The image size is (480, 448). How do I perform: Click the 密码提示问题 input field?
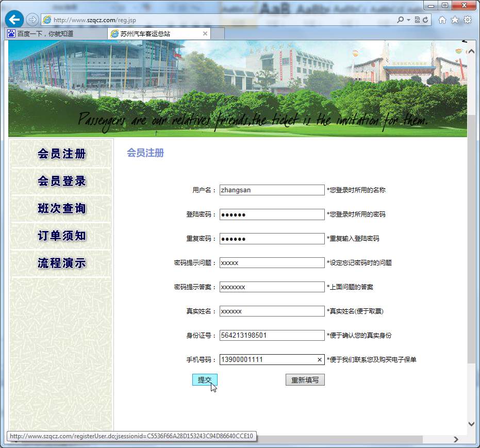coord(272,263)
